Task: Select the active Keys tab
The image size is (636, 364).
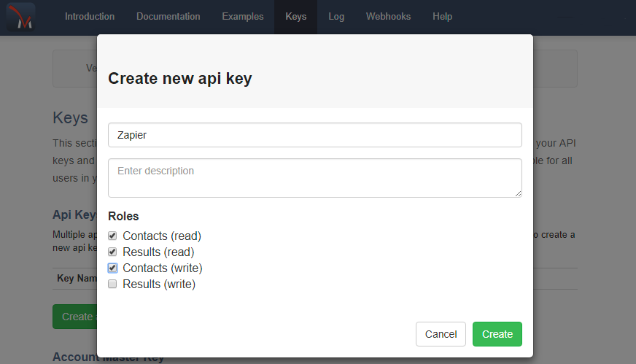Action: pos(295,17)
